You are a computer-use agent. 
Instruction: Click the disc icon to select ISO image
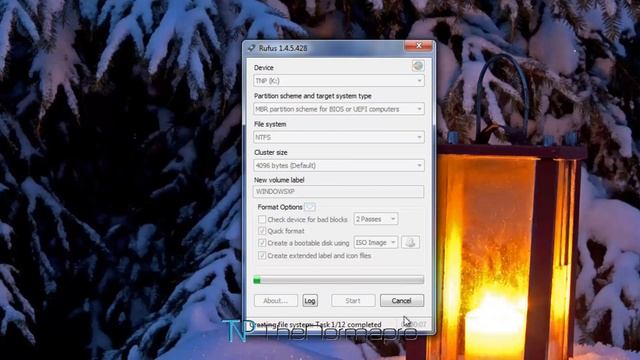point(410,242)
